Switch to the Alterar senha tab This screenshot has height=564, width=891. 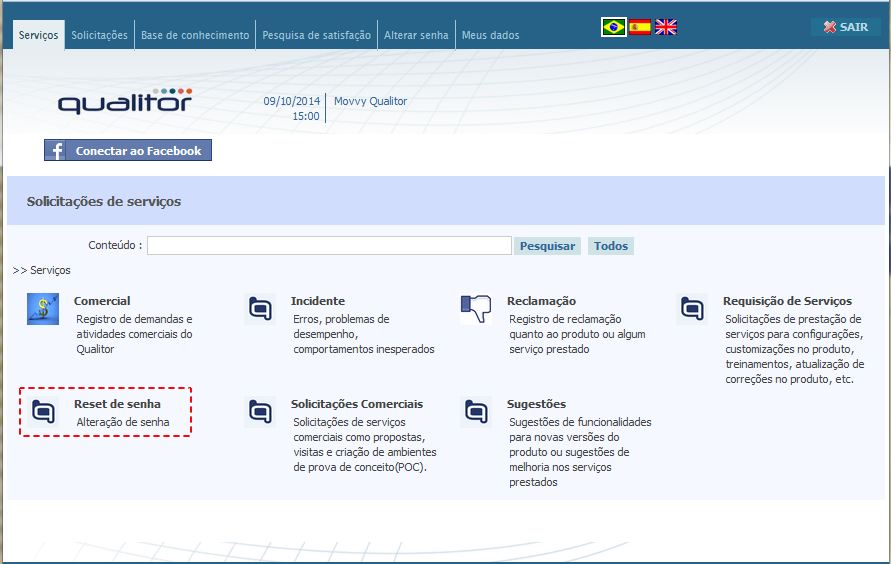coord(416,35)
